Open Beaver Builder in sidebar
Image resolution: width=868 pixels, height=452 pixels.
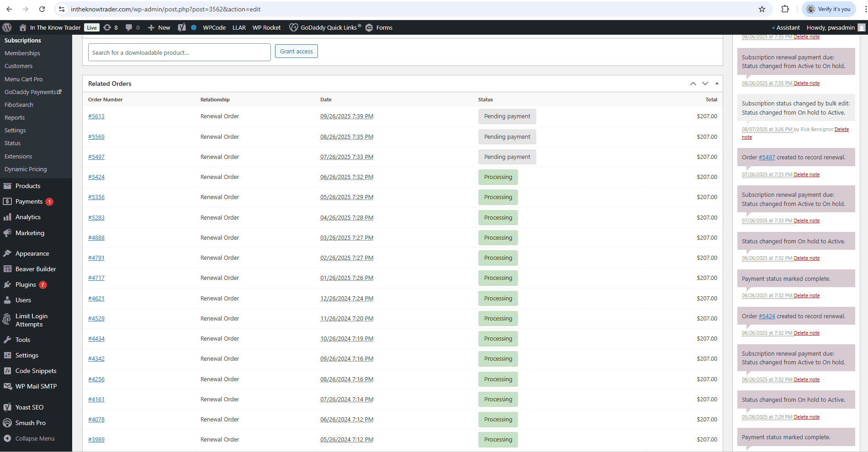coord(36,269)
